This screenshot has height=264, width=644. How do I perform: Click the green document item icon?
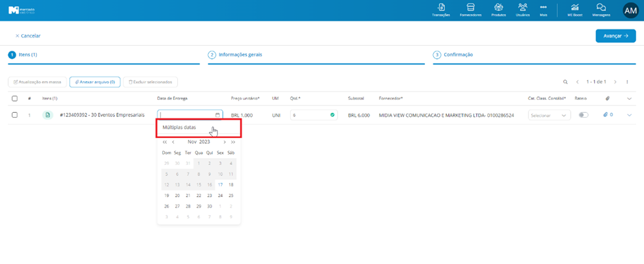[48, 115]
